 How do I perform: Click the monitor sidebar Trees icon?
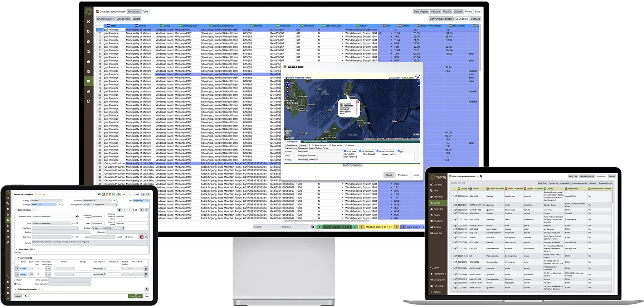88,32
